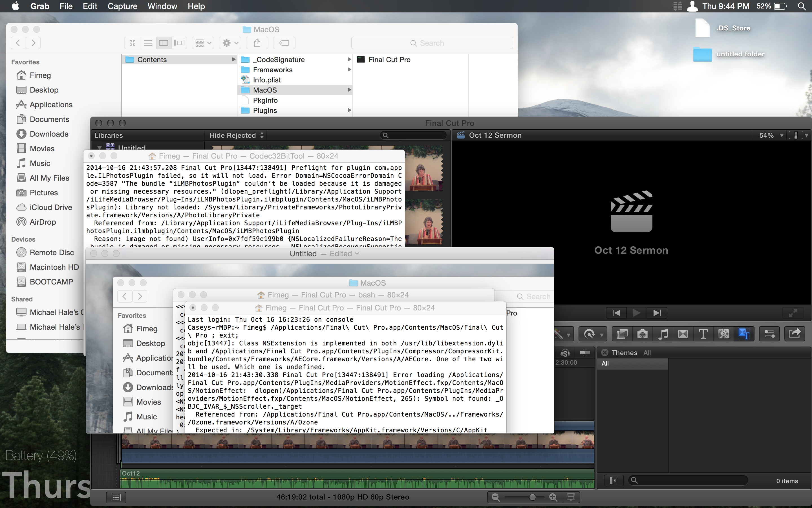Click the Final Cut Pro library search field
812x508 pixels.
tap(413, 135)
